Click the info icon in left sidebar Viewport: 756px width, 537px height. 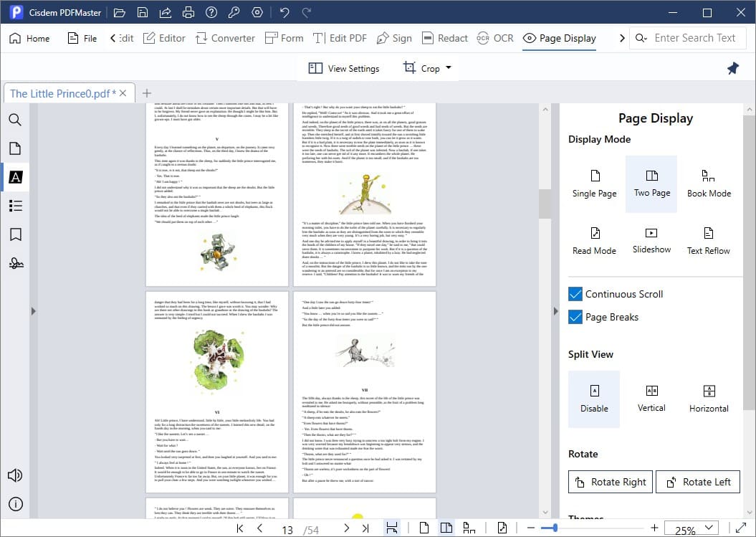tap(16, 504)
